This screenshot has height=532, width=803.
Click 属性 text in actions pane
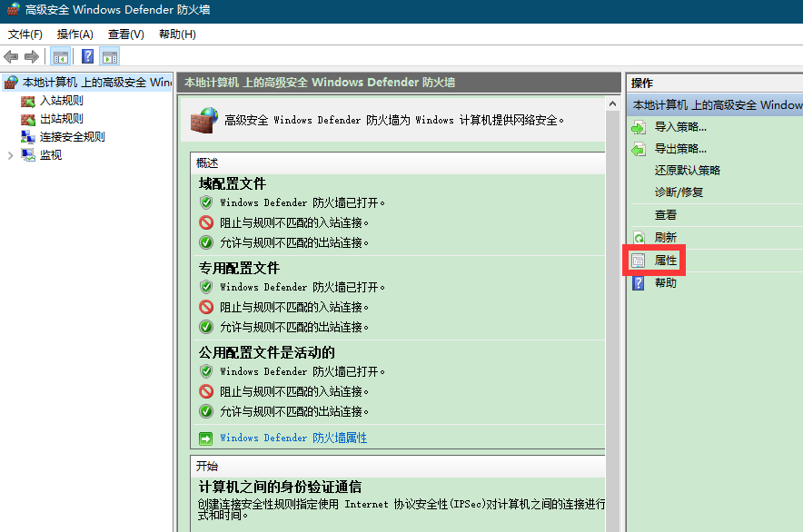(x=666, y=261)
